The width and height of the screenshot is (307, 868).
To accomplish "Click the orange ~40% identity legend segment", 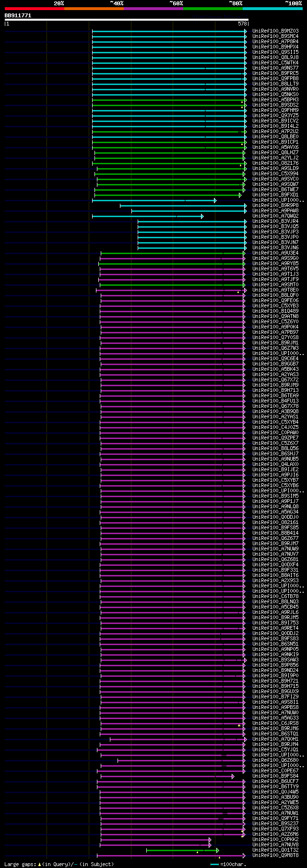I will [94, 8].
